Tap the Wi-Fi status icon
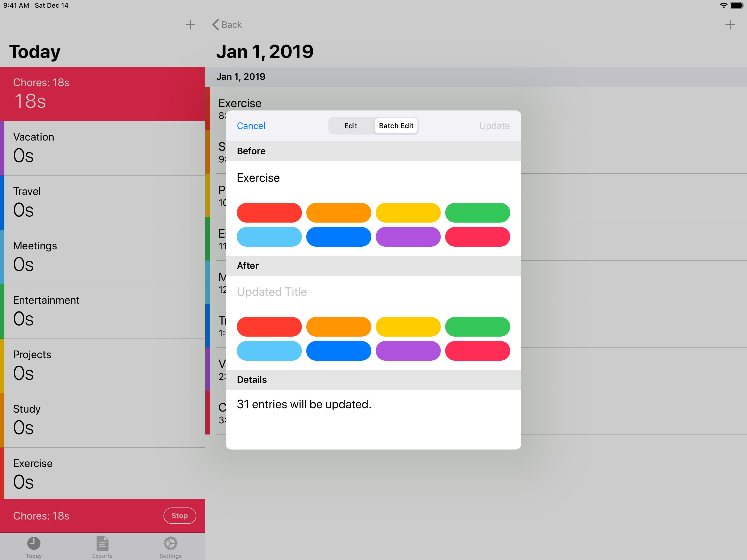This screenshot has width=747, height=560. (723, 5)
